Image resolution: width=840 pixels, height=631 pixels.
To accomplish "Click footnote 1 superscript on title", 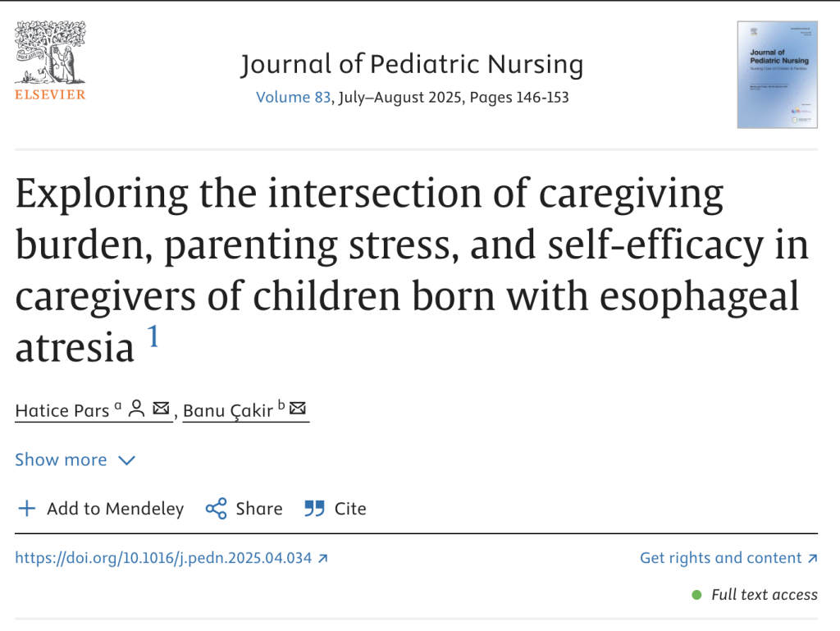I will pos(153,336).
